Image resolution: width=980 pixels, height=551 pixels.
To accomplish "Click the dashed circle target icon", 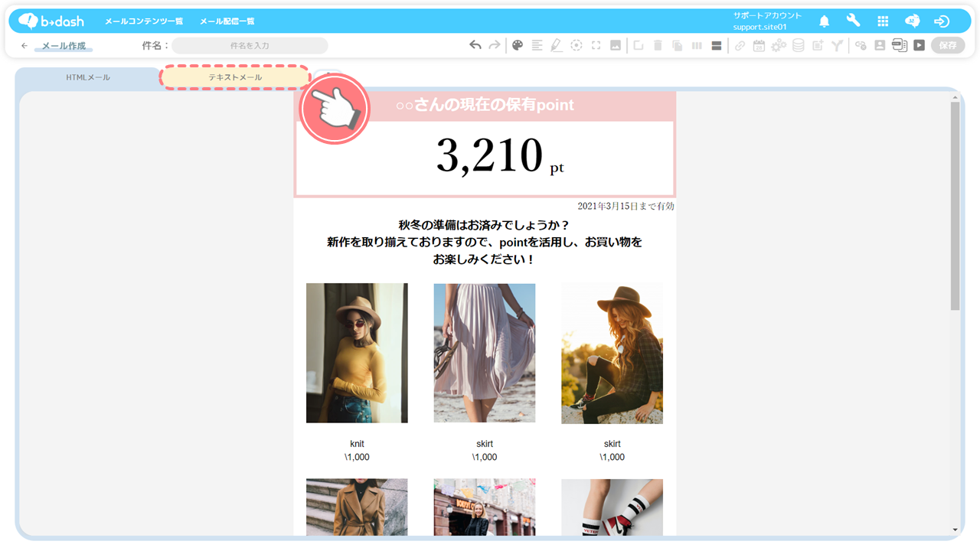I will click(577, 45).
